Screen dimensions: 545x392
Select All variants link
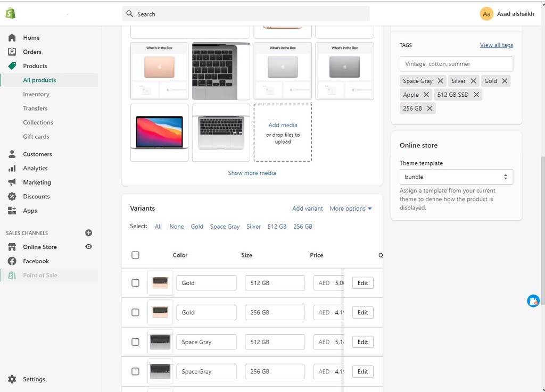[158, 227]
